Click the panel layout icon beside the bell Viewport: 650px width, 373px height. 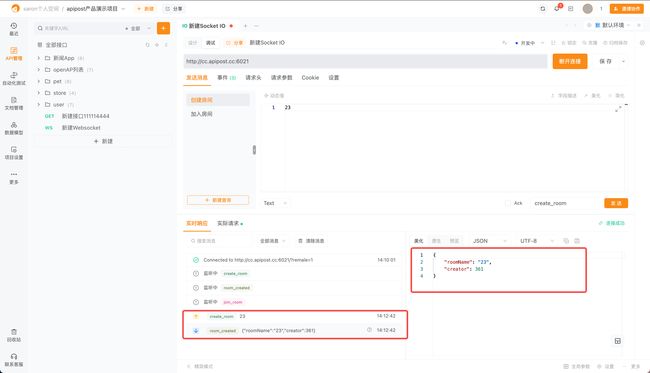(570, 9)
